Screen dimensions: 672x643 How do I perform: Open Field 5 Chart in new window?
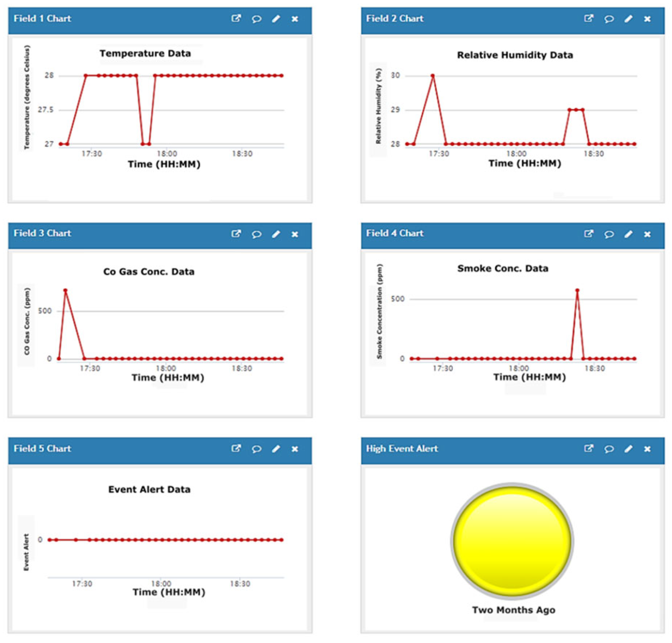pyautogui.click(x=236, y=448)
